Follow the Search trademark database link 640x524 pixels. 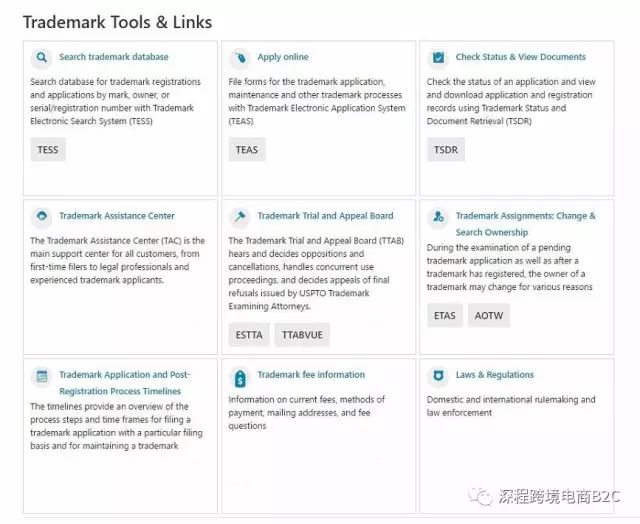tap(114, 57)
